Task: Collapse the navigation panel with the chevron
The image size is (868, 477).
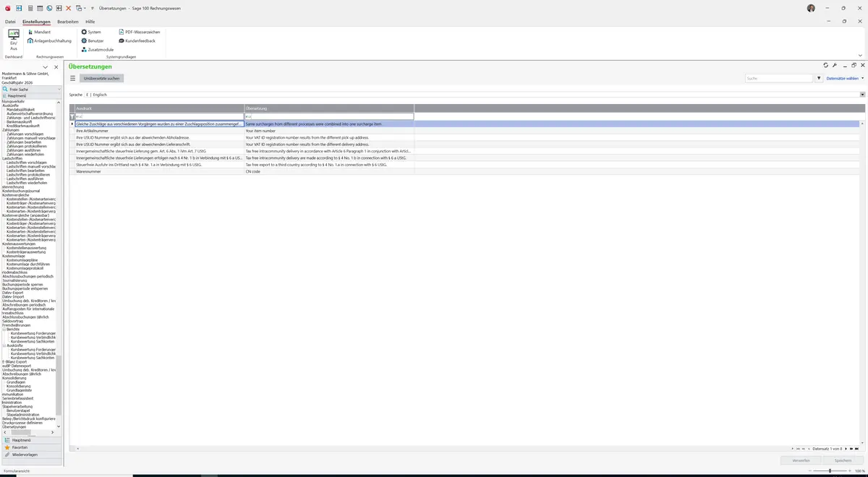Action: (45, 67)
